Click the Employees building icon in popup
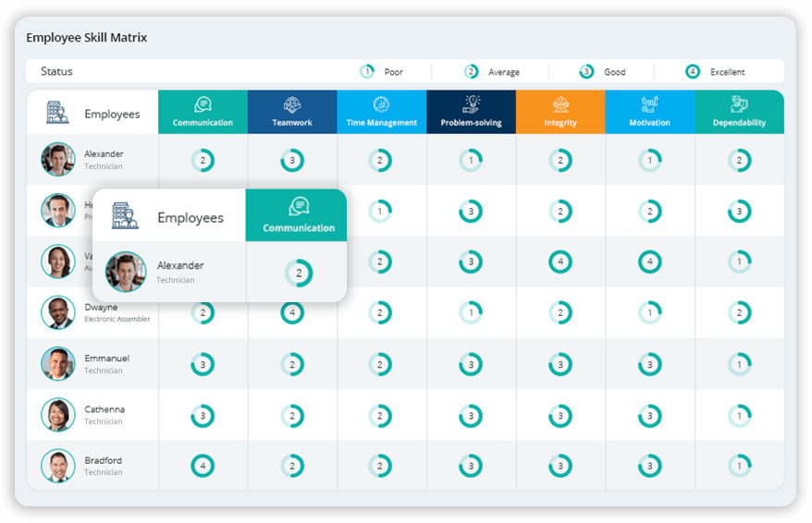Screen dimensions: 812x523 [x=125, y=217]
